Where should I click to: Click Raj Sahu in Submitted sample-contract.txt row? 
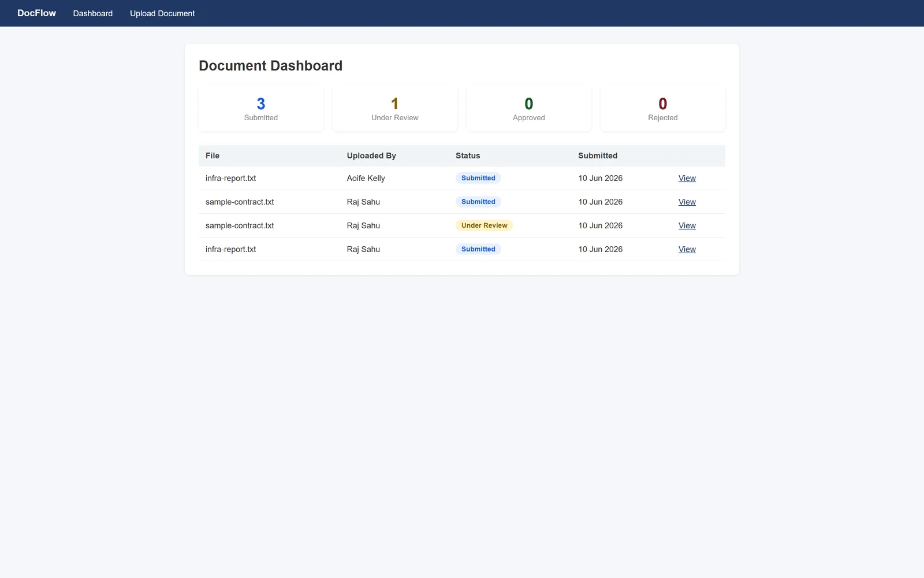(x=363, y=202)
